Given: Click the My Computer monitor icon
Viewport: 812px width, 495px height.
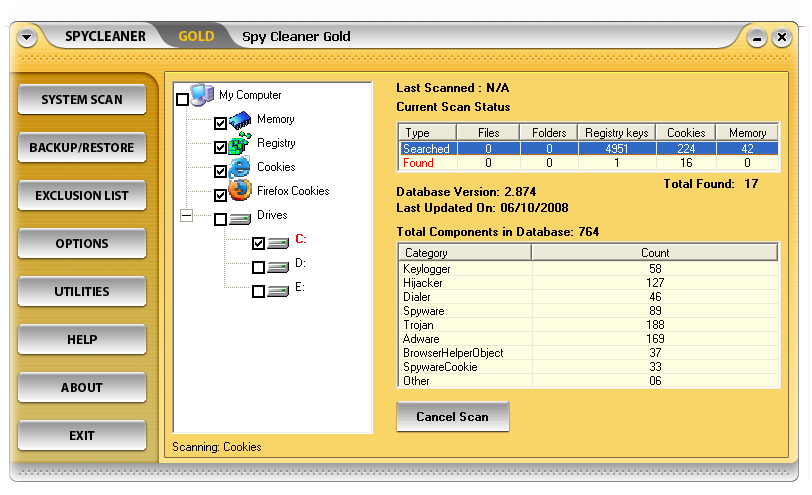Looking at the screenshot, I should 202,95.
